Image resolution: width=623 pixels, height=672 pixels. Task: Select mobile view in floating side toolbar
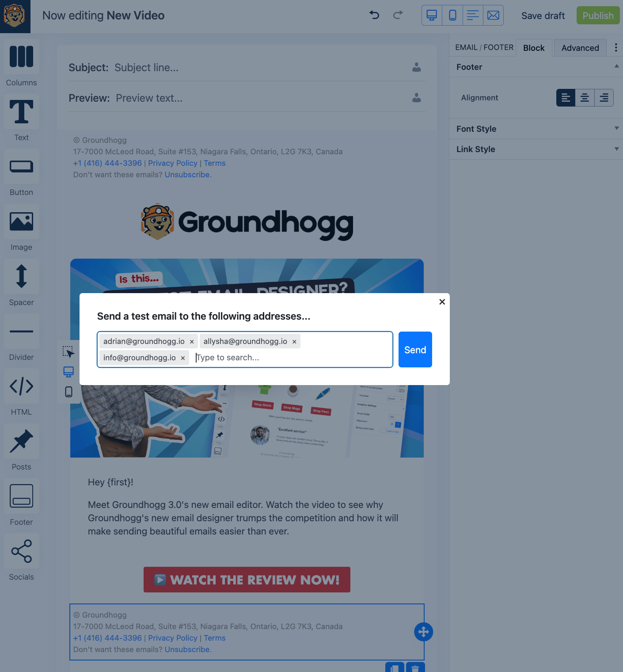[68, 392]
